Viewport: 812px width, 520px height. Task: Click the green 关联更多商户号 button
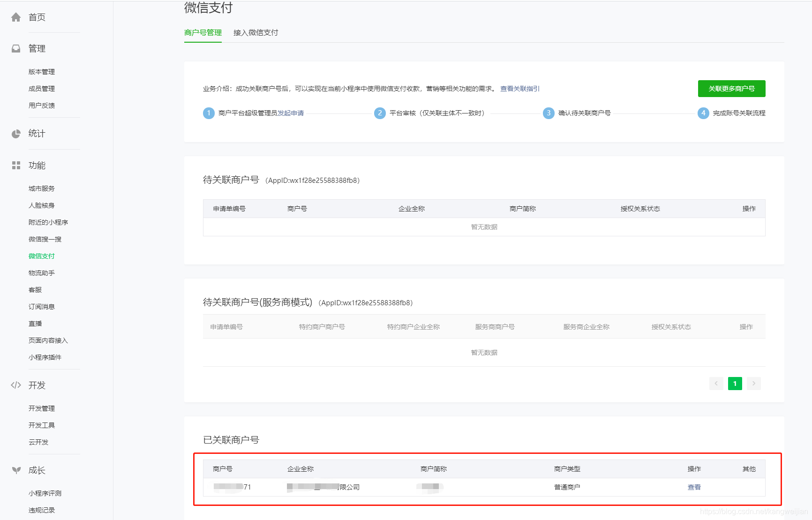point(731,89)
